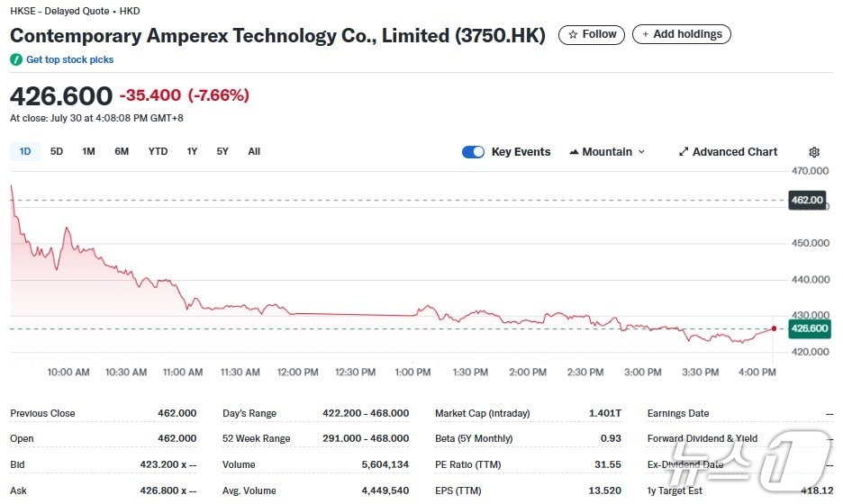Click the red closing price marker dot
Image resolution: width=843 pixels, height=504 pixels.
tap(774, 328)
